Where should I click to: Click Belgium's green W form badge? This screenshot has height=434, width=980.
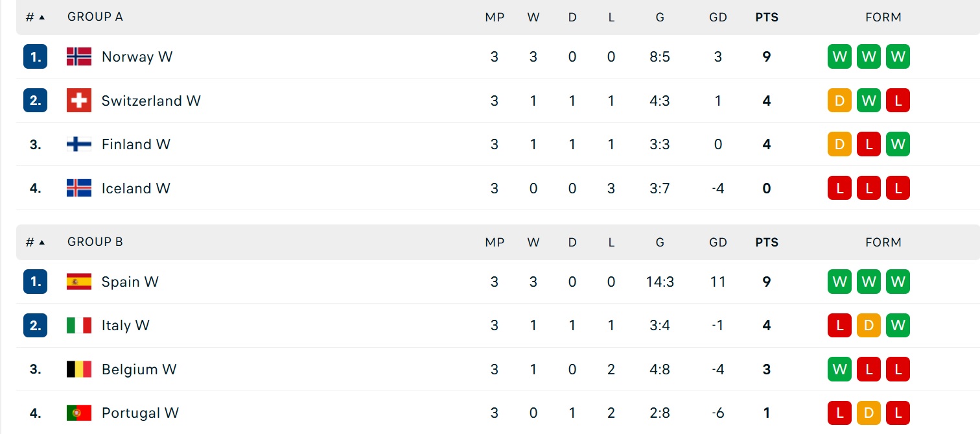point(839,369)
